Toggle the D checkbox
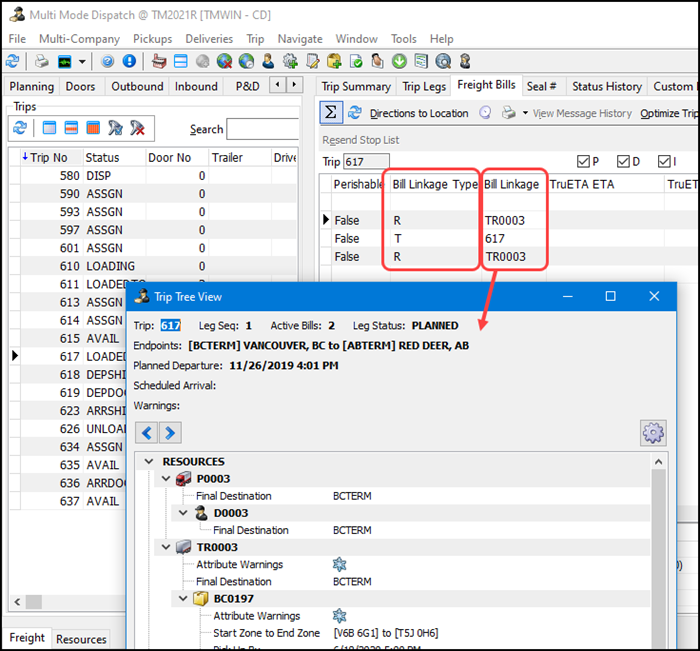 pos(625,161)
